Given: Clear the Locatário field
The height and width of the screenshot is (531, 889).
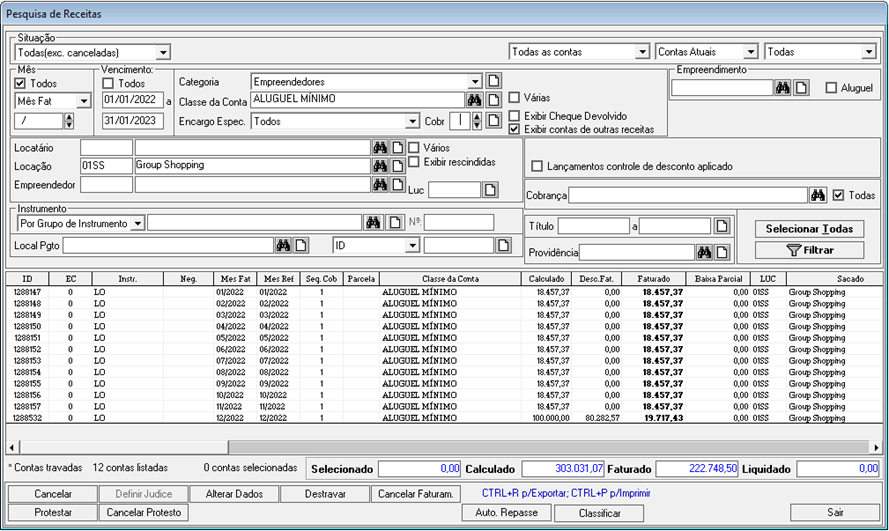Looking at the screenshot, I should tap(398, 147).
